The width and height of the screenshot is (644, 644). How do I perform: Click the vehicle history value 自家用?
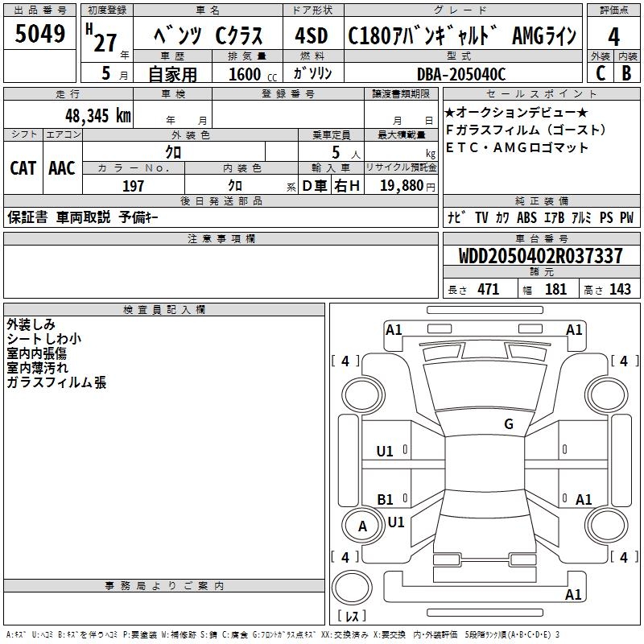tap(172, 74)
